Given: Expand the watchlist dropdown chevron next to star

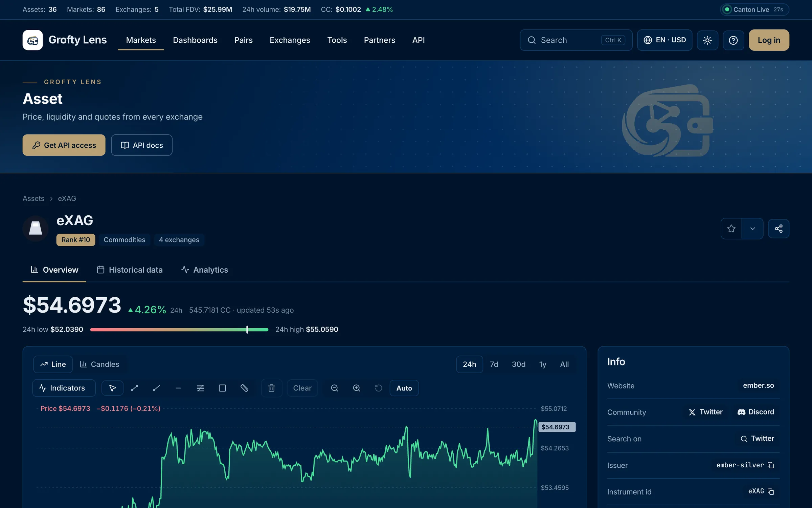Looking at the screenshot, I should 752,229.
